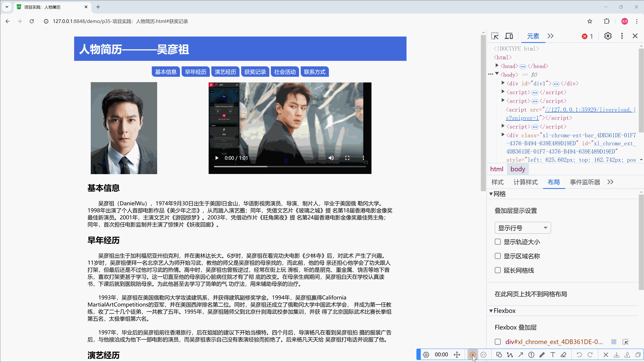Show more style pane tabs
This screenshot has width=644, height=362.
pyautogui.click(x=610, y=182)
